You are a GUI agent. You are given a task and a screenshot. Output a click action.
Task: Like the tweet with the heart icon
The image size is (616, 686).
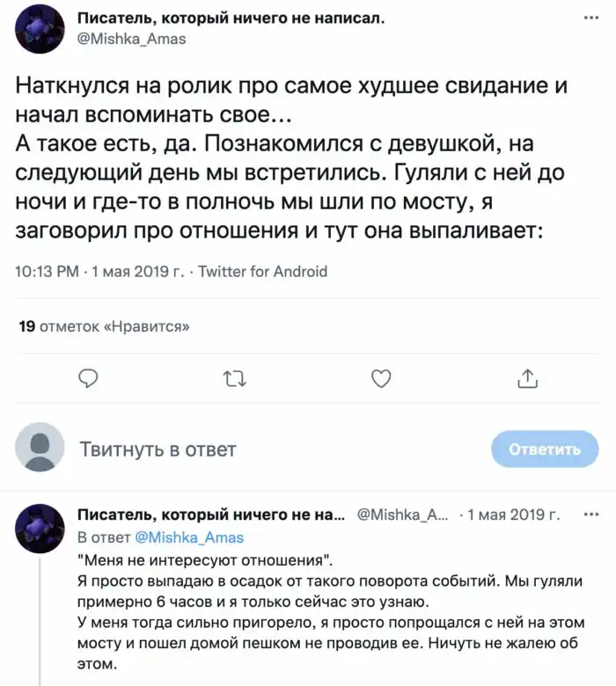coord(380,378)
